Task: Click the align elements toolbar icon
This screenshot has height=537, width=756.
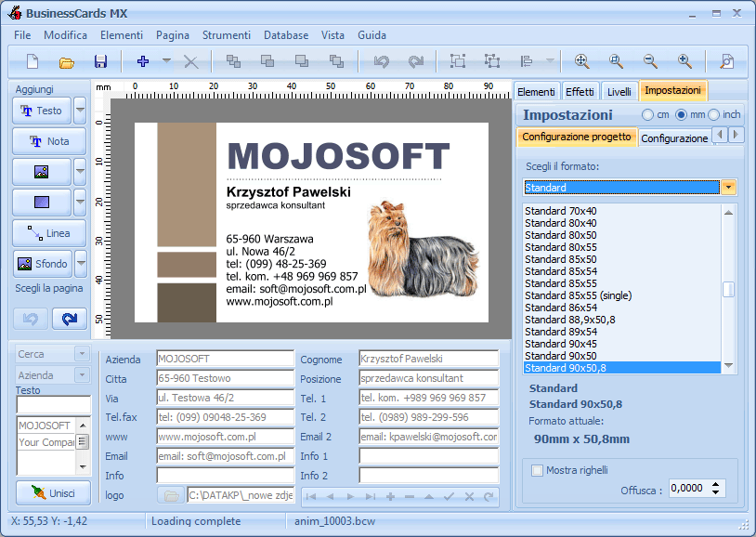Action: click(526, 61)
